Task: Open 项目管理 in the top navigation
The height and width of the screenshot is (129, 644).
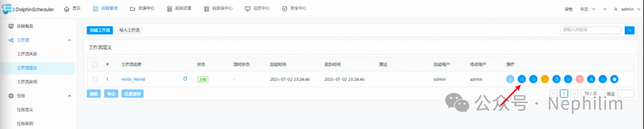Action: pos(106,8)
